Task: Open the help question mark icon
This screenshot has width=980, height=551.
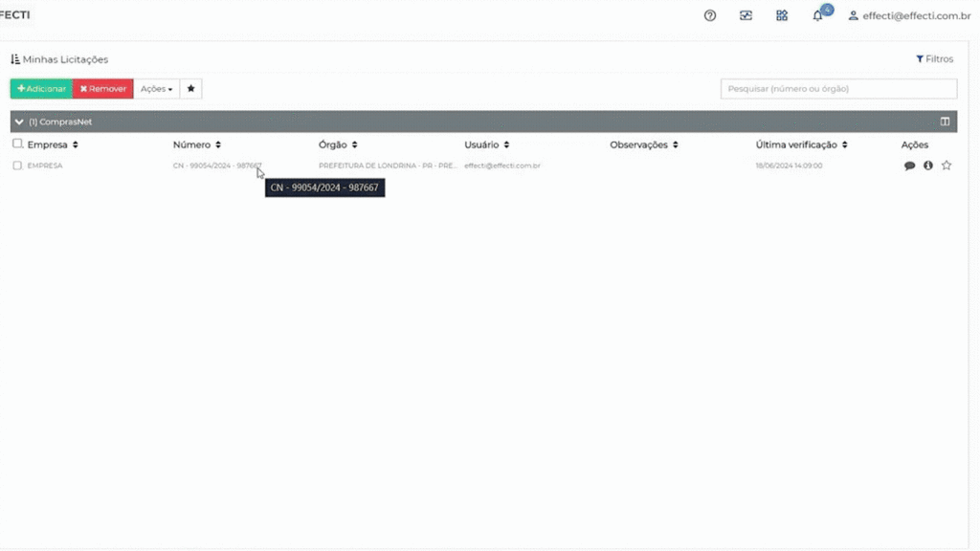Action: click(710, 15)
